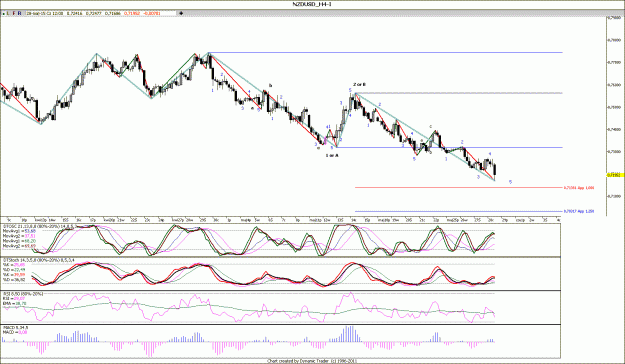Select the red 'App 1,000' projection label
This screenshot has height=364, width=625.
tap(579, 187)
